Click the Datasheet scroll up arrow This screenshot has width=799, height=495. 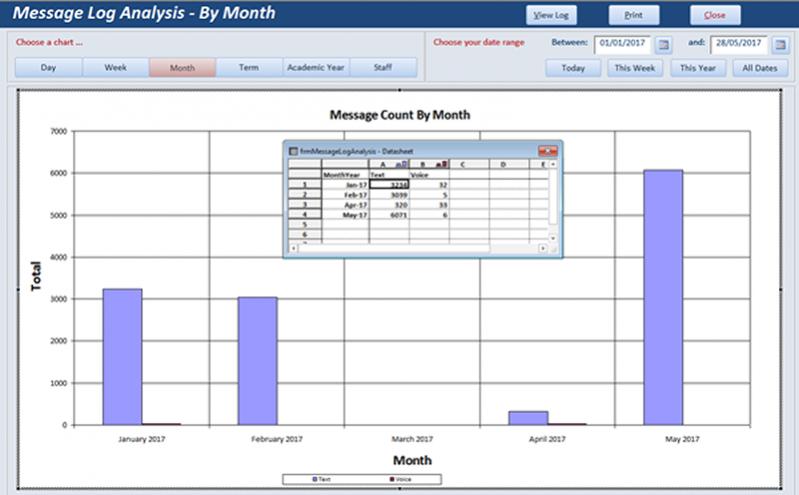pyautogui.click(x=553, y=164)
